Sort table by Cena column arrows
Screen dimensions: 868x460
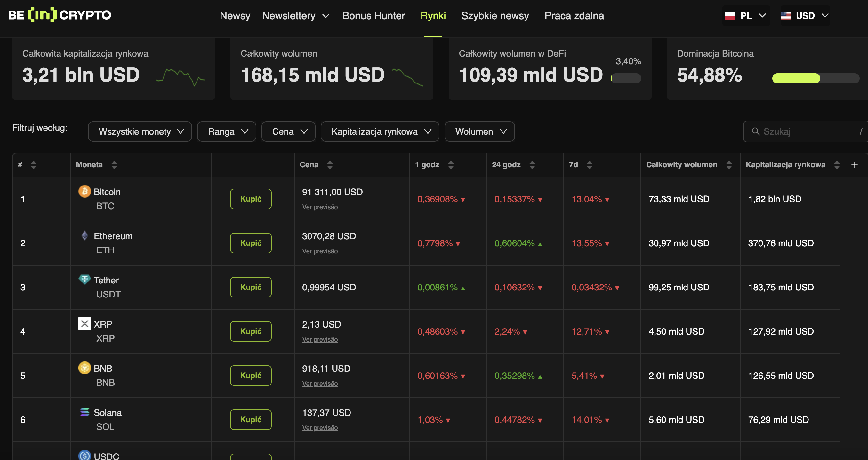point(330,165)
